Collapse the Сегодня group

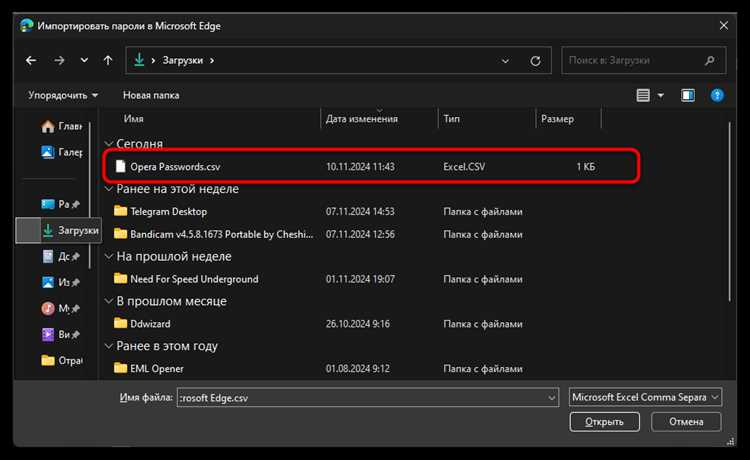coord(109,143)
